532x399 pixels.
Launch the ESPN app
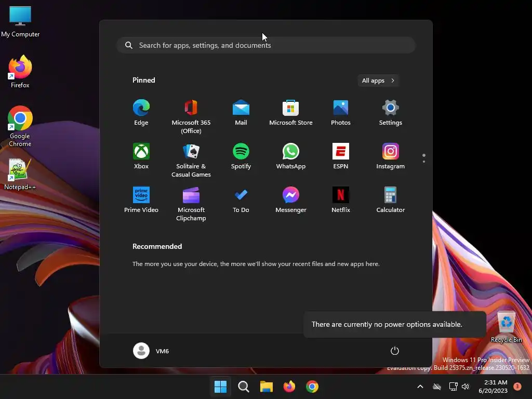pyautogui.click(x=341, y=156)
